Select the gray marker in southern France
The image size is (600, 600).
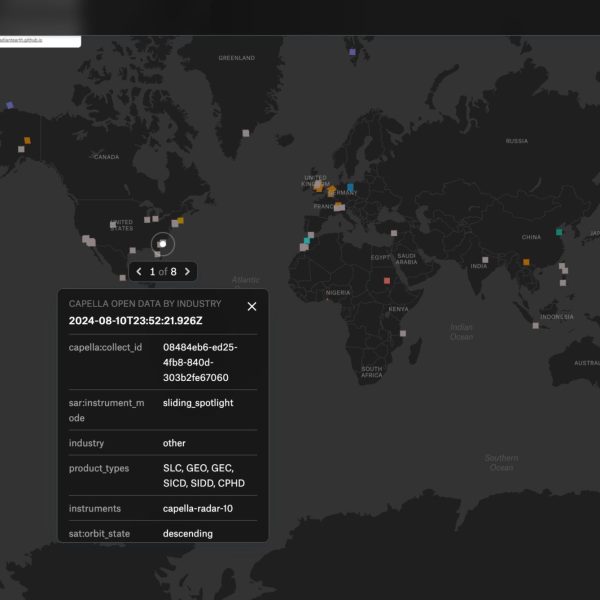[339, 208]
